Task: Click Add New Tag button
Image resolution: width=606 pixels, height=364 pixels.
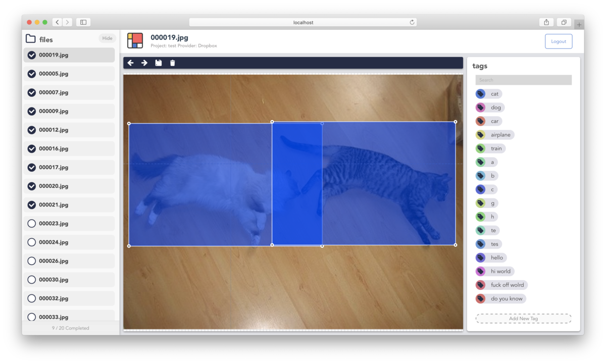Action: [523, 319]
